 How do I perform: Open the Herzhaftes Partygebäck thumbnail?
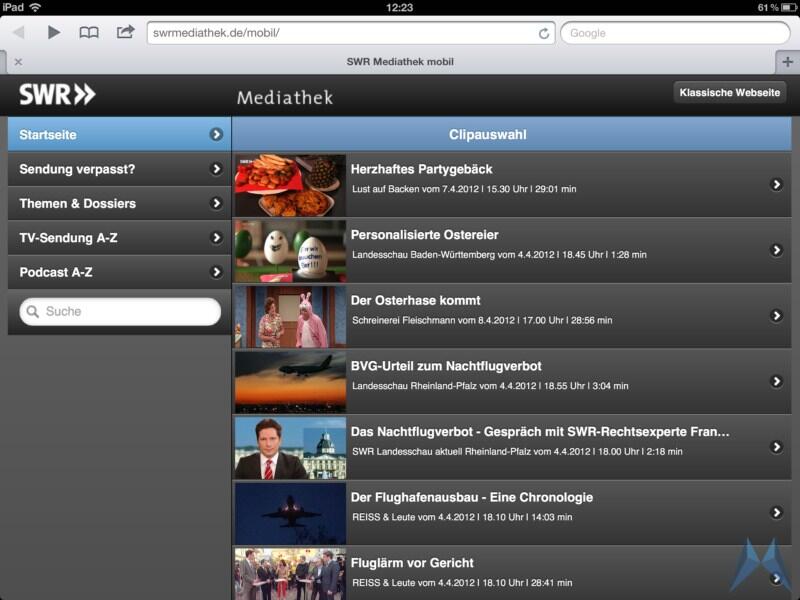click(290, 185)
